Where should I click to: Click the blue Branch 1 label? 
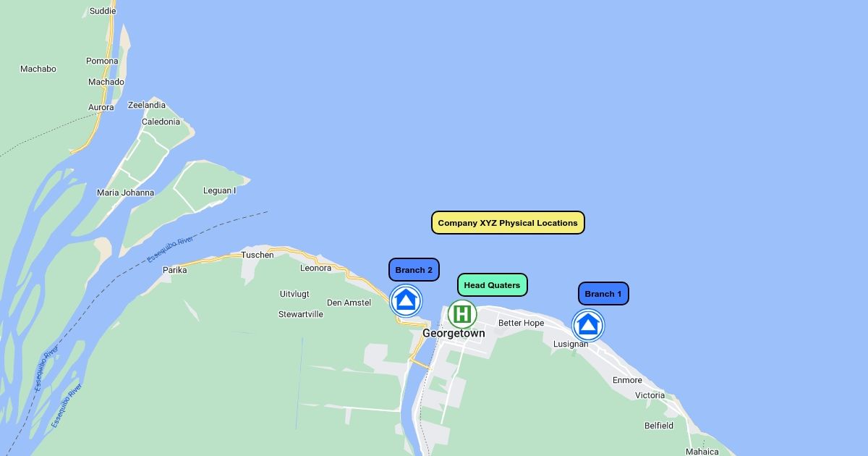603,294
